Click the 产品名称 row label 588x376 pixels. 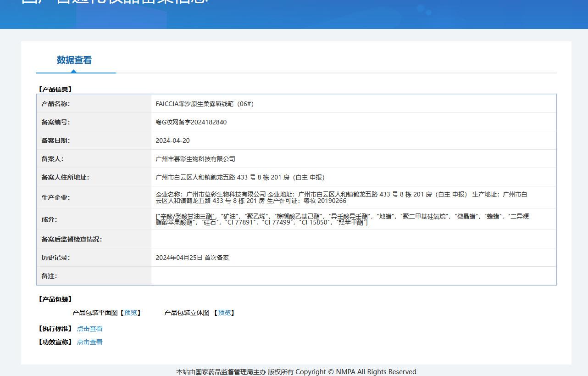[x=55, y=104]
